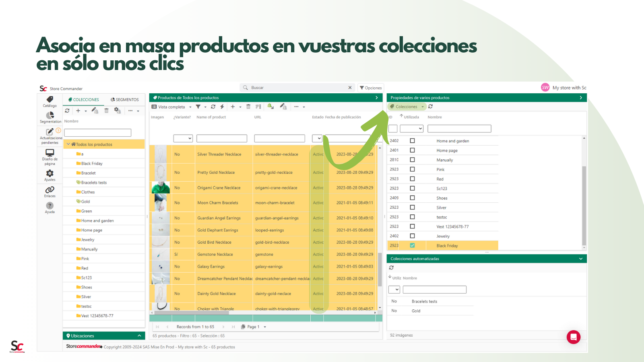Click select-all rows icon in products toolbar
This screenshot has height=362, width=644.
point(258,107)
